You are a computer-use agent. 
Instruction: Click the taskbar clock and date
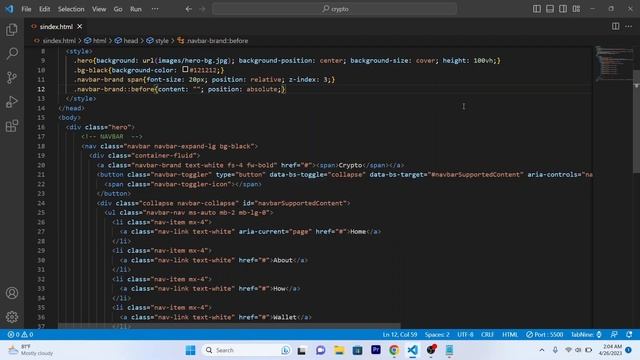[x=611, y=350]
